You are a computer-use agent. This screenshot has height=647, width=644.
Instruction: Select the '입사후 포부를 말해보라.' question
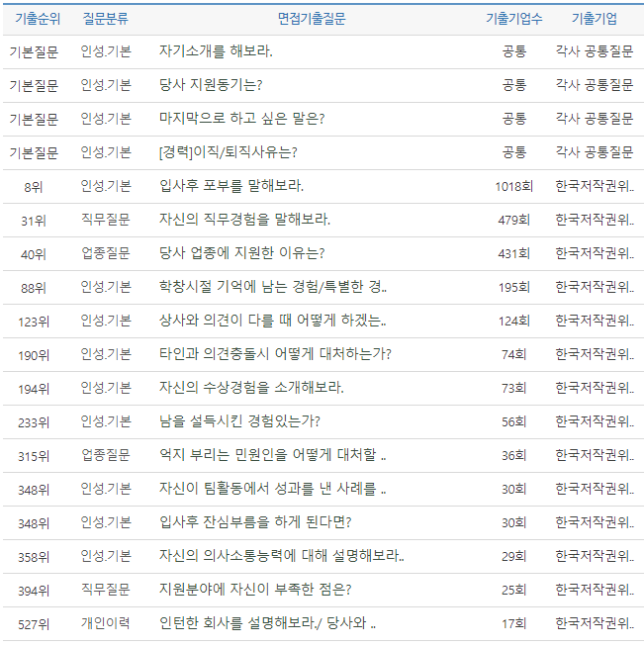[x=231, y=186]
